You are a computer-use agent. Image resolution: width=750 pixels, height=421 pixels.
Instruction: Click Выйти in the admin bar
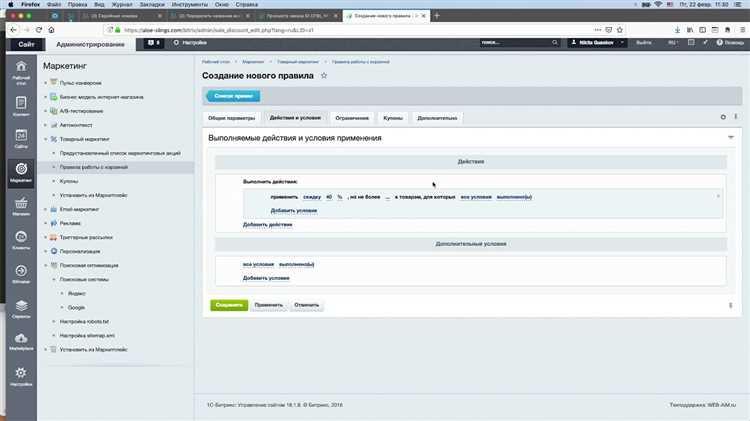[644, 43]
